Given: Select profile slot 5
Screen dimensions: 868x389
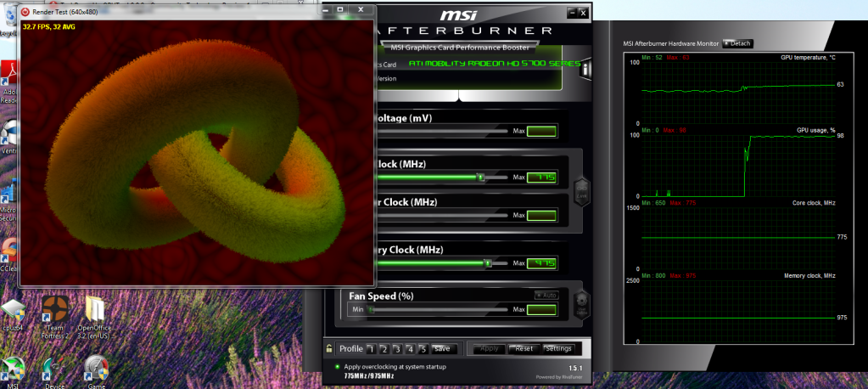Looking at the screenshot, I should 423,349.
